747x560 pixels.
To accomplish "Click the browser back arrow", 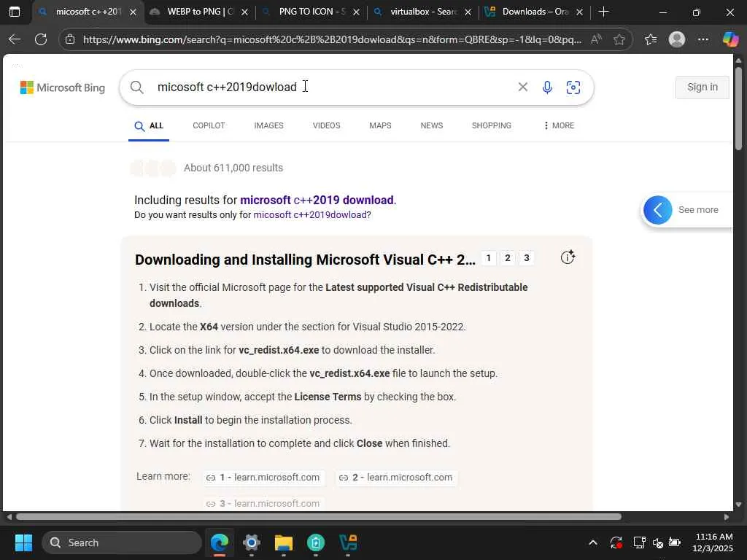I will 15,39.
